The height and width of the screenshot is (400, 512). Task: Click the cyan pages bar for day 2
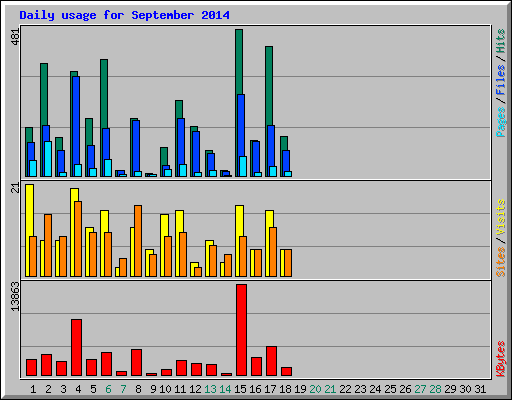[48, 159]
